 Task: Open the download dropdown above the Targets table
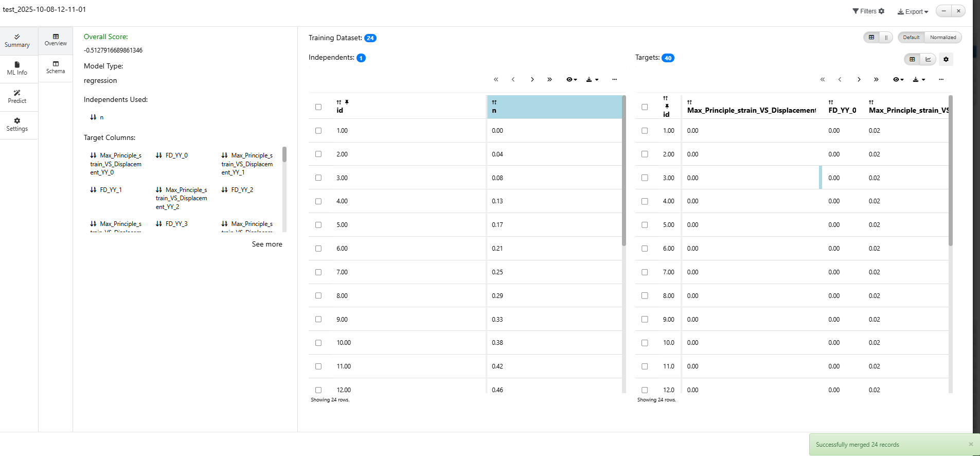pyautogui.click(x=919, y=80)
